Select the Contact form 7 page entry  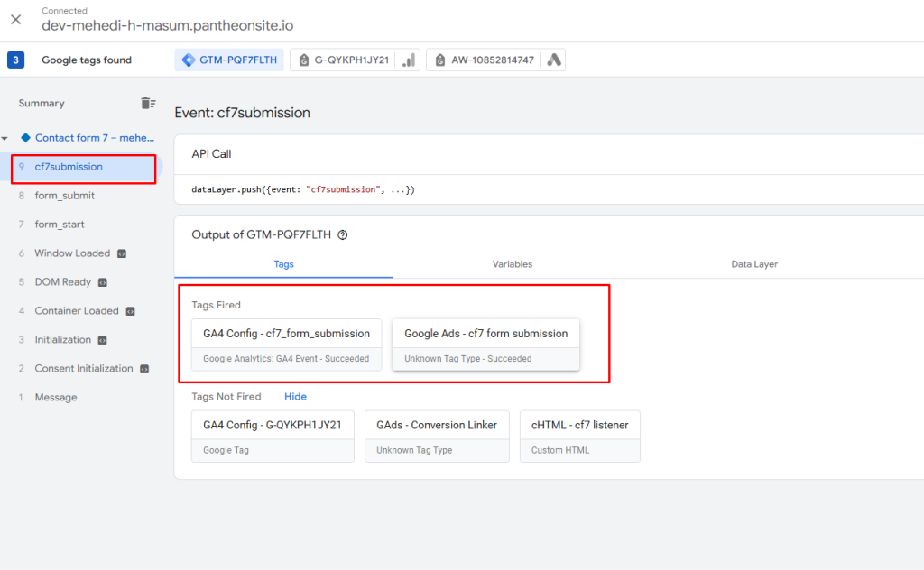(x=94, y=138)
